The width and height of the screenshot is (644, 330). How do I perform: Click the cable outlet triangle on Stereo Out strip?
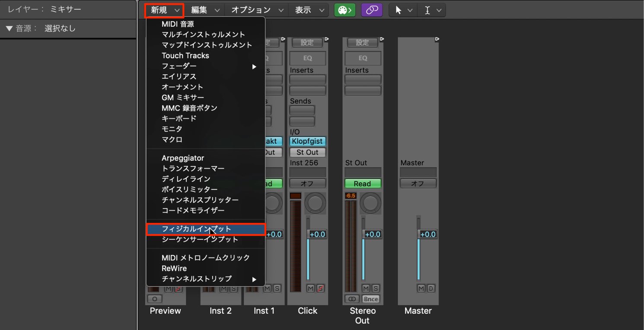coord(382,39)
